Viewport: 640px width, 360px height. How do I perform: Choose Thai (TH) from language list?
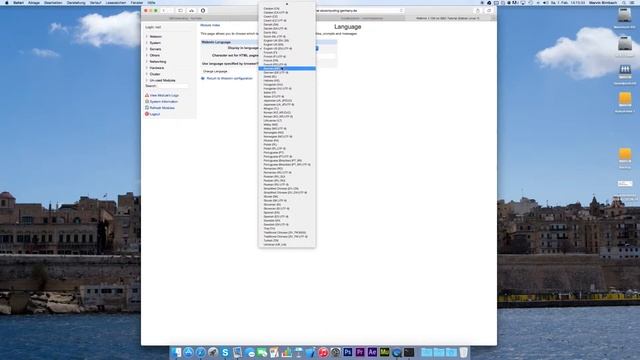287,229
